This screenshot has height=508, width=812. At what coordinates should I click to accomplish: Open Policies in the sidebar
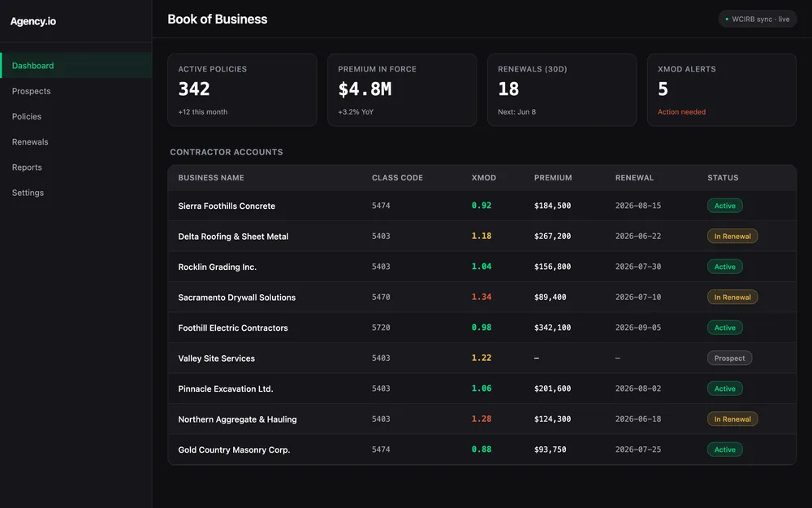click(76, 116)
